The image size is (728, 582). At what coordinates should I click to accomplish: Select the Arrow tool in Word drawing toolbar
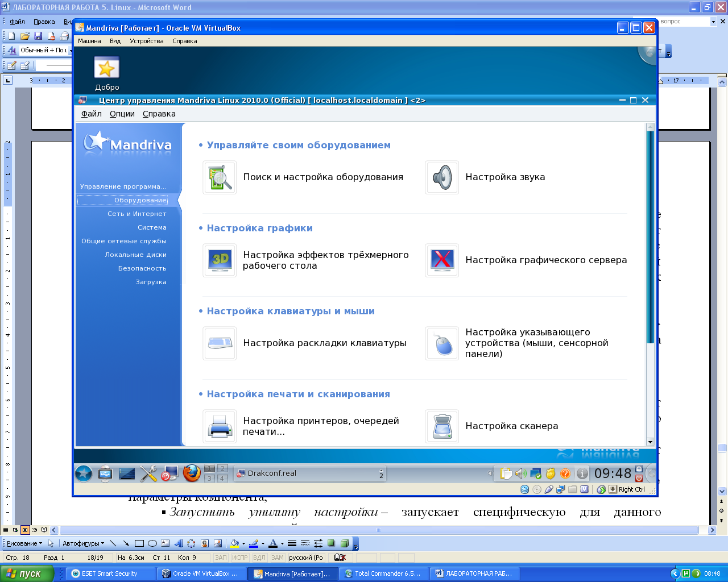click(x=126, y=543)
